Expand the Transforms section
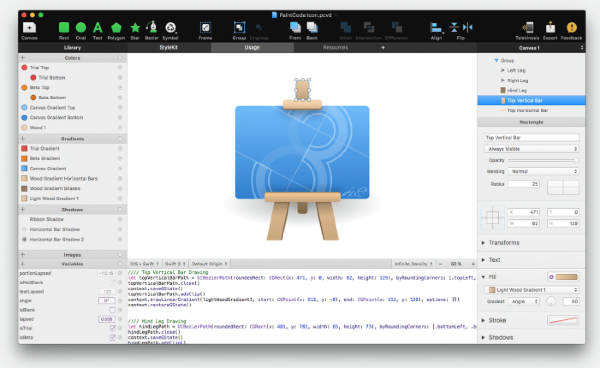This screenshot has width=600, height=368. pos(483,243)
